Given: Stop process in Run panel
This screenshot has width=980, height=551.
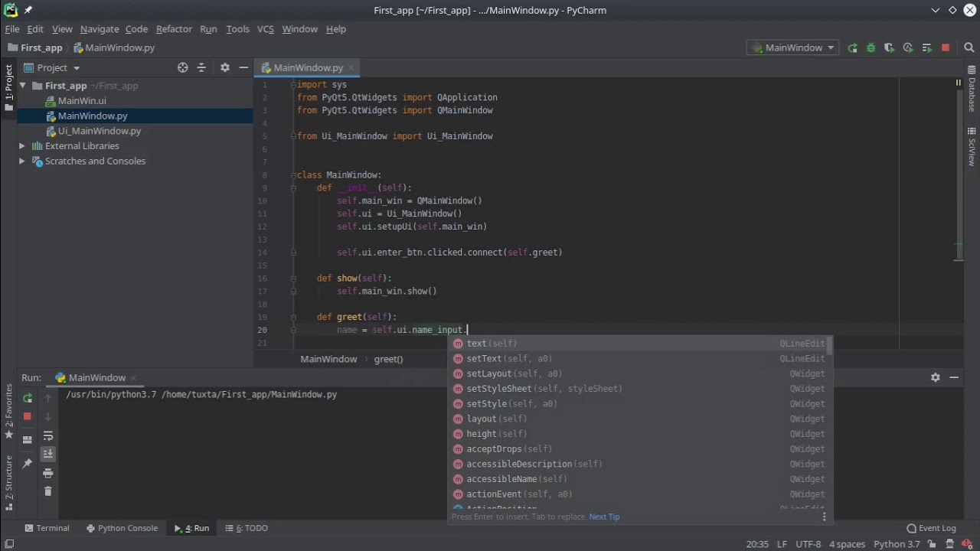Looking at the screenshot, I should click(28, 416).
